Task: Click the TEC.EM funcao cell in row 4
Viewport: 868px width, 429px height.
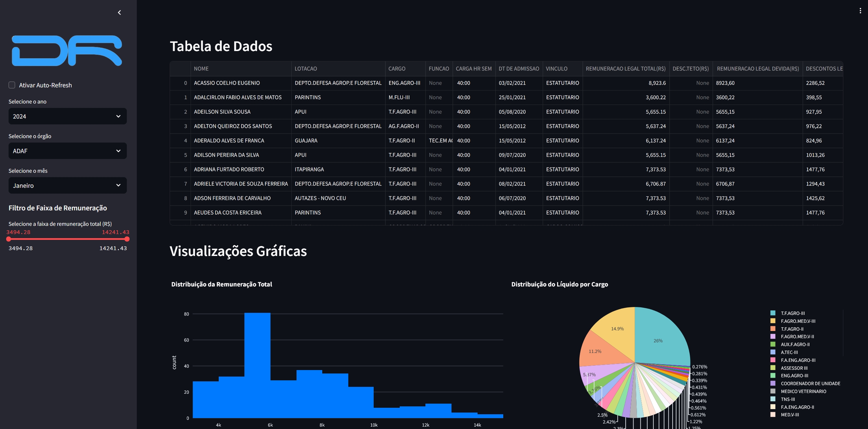Action: (439, 140)
